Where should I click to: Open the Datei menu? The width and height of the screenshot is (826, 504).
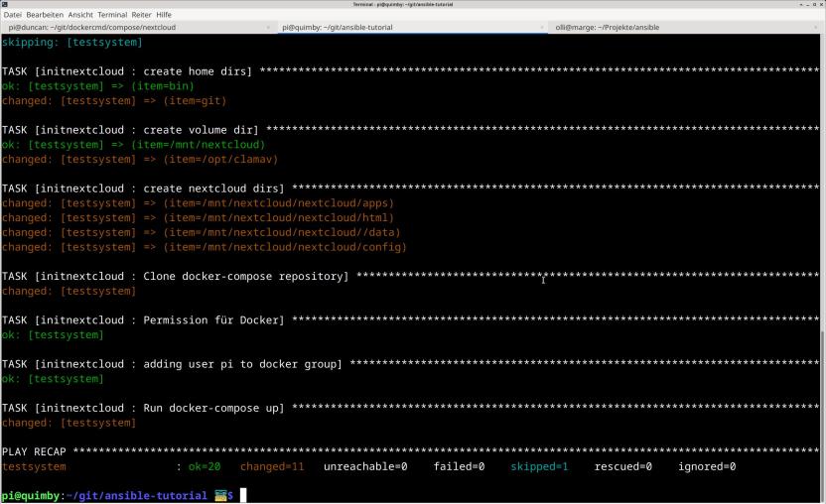point(13,15)
